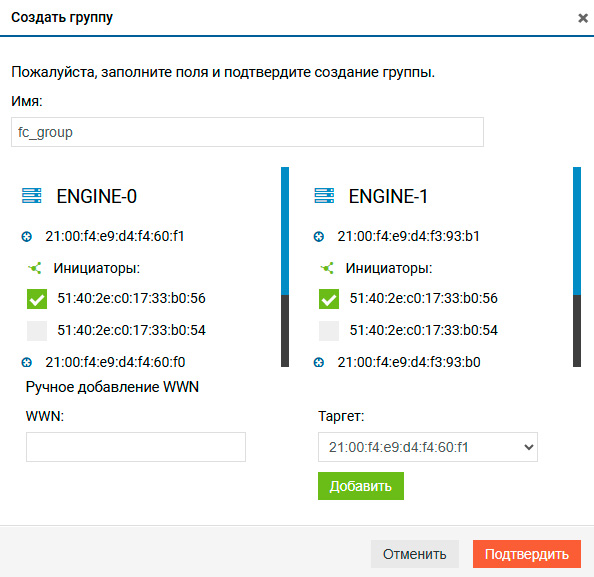Click target icon beside 21:00:f4:e9:d4:f4:60:f0
This screenshot has width=594, height=577.
click(27, 363)
